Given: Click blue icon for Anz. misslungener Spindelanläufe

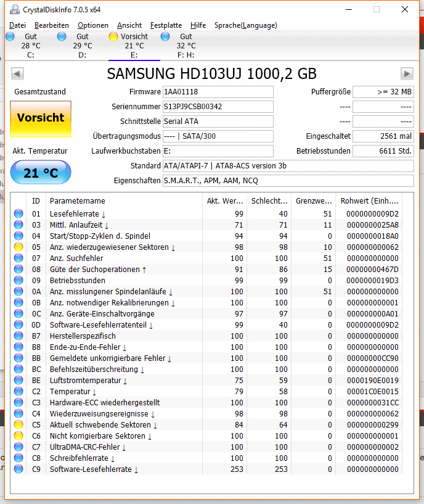Looking at the screenshot, I should [18, 291].
